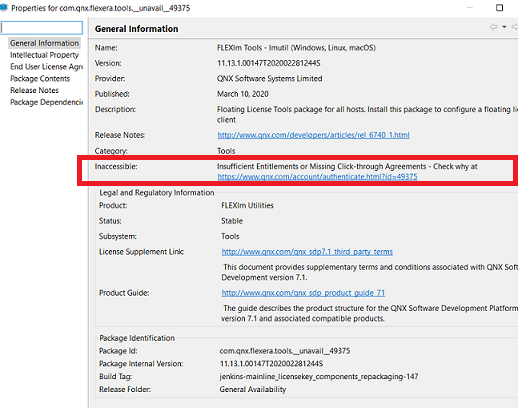Click the Insufficient Entitlements message text
This screenshot has height=408, width=518.
coord(347,166)
